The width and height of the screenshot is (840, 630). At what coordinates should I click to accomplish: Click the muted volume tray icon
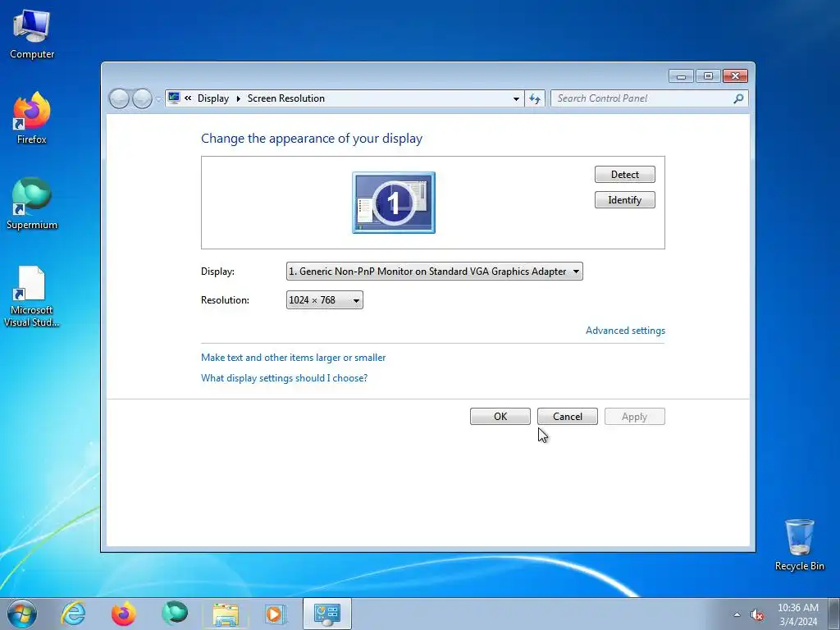coord(757,614)
